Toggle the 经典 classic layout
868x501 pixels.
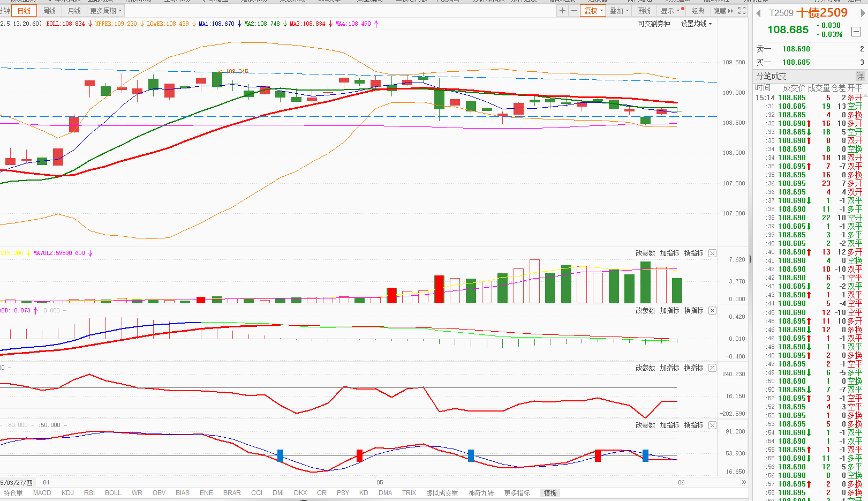coord(698,11)
